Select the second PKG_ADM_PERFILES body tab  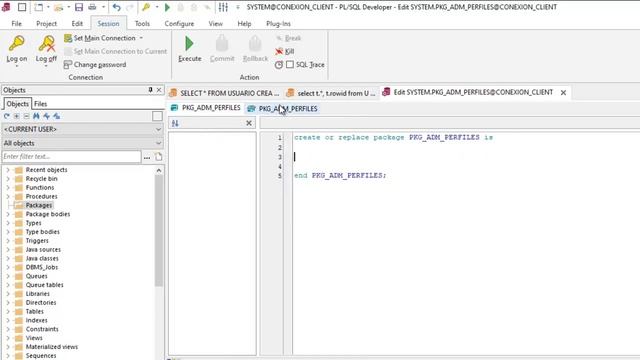pos(282,109)
